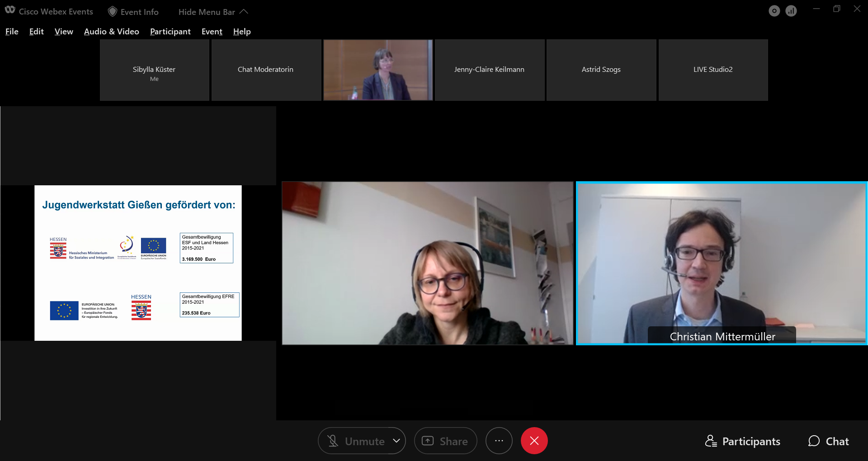Image resolution: width=868 pixels, height=461 pixels.
Task: Open the View menu
Action: 64,32
